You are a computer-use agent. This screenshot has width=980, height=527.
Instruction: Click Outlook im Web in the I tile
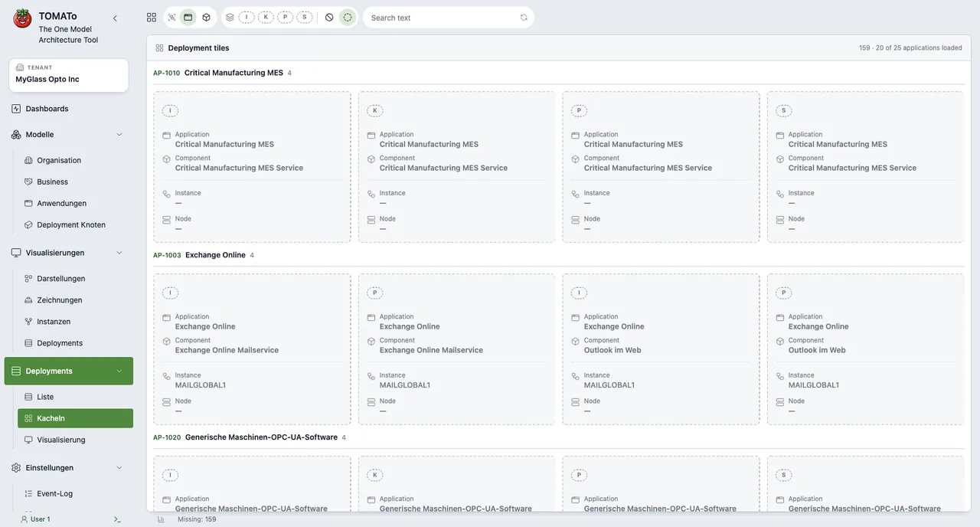[x=612, y=350]
